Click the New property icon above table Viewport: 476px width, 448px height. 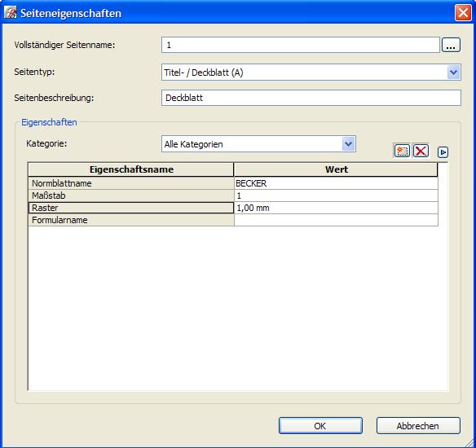[x=402, y=151]
